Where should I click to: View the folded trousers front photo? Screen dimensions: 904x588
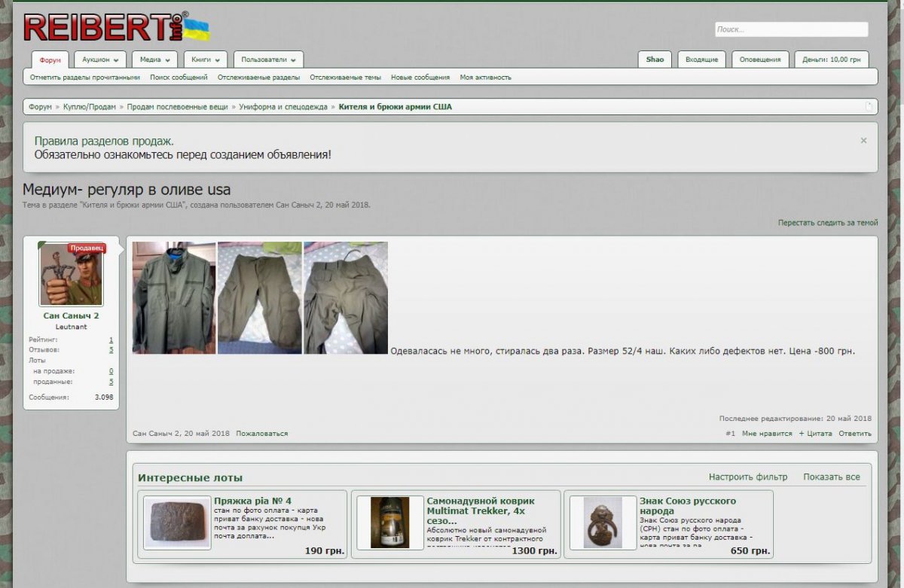click(x=260, y=297)
